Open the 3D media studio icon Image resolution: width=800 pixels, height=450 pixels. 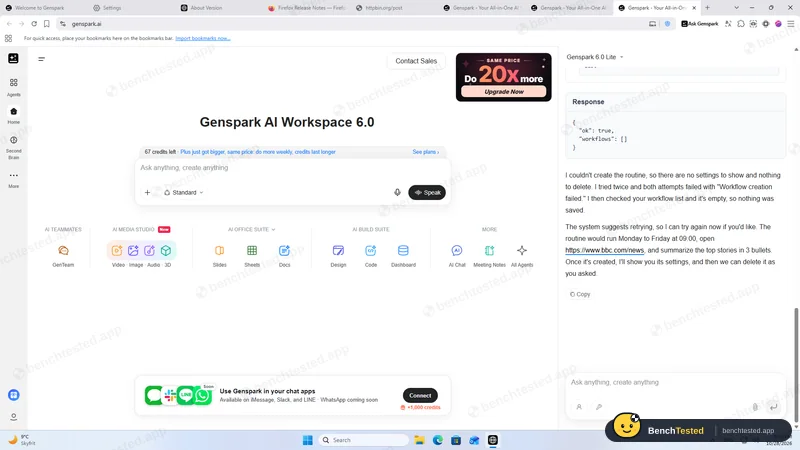point(166,251)
